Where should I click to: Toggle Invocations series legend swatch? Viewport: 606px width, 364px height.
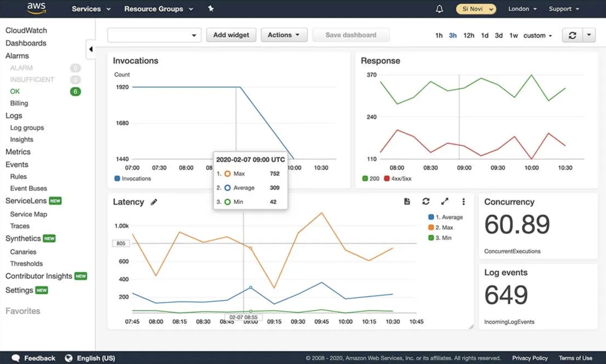tap(117, 178)
